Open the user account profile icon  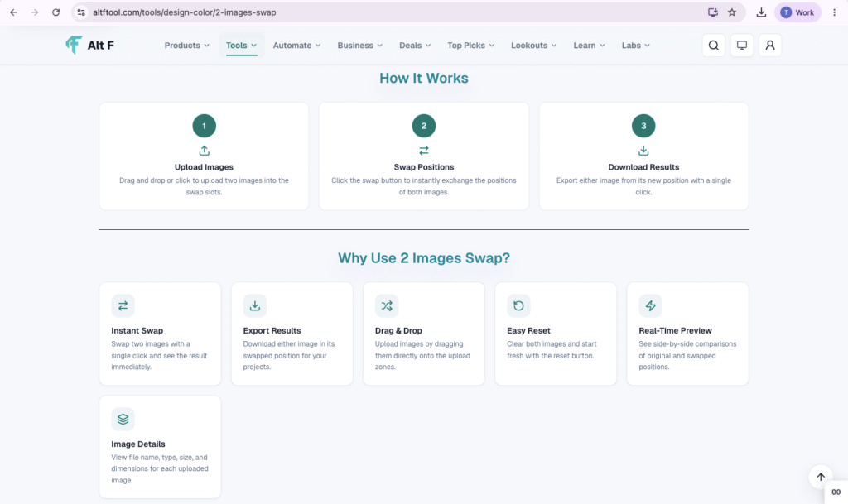coord(769,46)
